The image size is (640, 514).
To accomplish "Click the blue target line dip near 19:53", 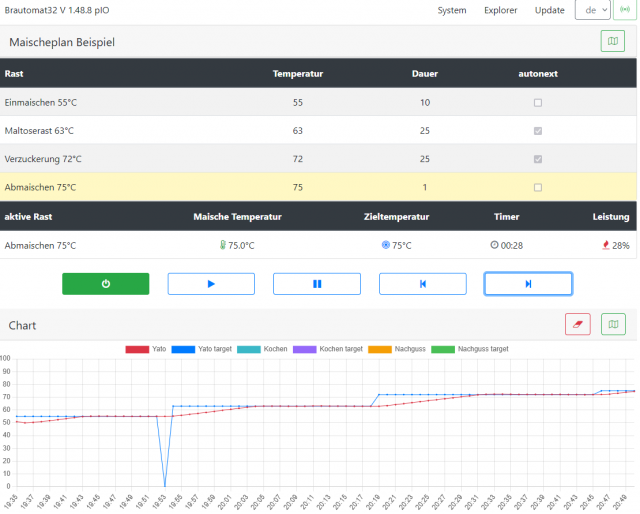I will [164, 485].
